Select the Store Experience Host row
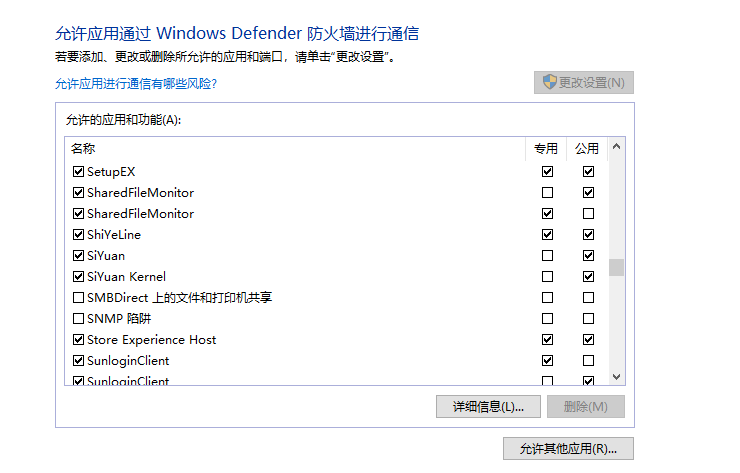The width and height of the screenshot is (740, 473). pyautogui.click(x=152, y=340)
